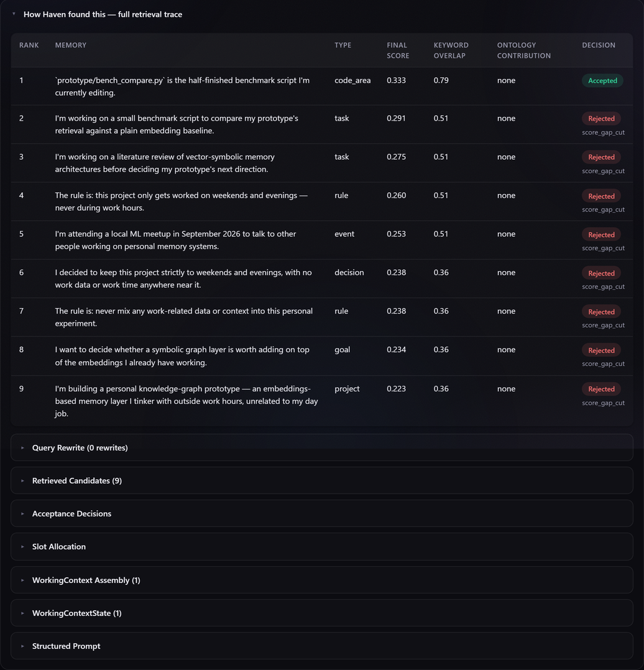Click the goal type cell
Viewport: 644px width, 670px height.
tap(342, 350)
